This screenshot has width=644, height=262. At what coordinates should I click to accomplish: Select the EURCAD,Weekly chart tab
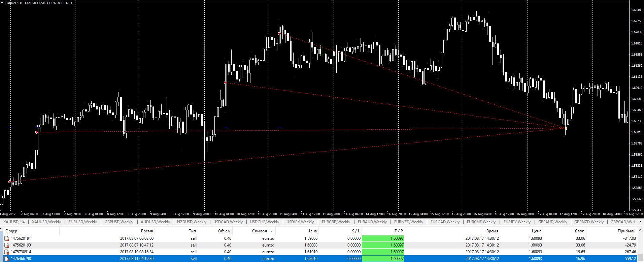(x=445, y=222)
